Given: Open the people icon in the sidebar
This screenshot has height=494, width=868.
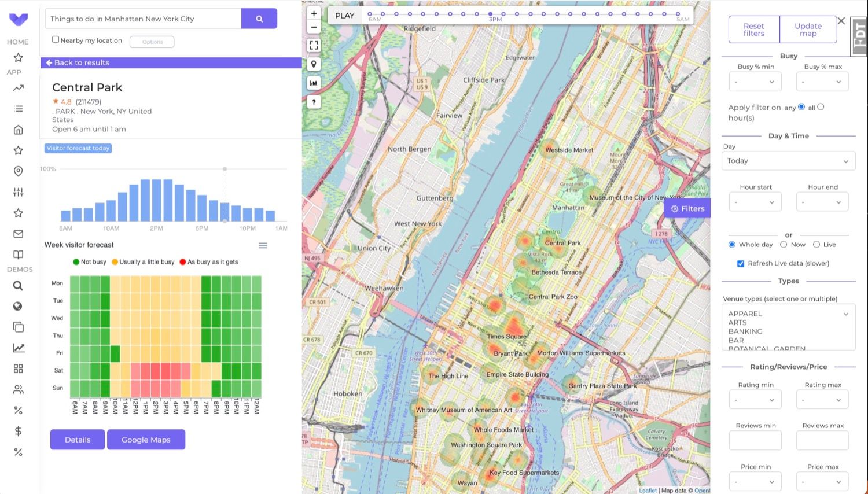Looking at the screenshot, I should click(x=19, y=389).
